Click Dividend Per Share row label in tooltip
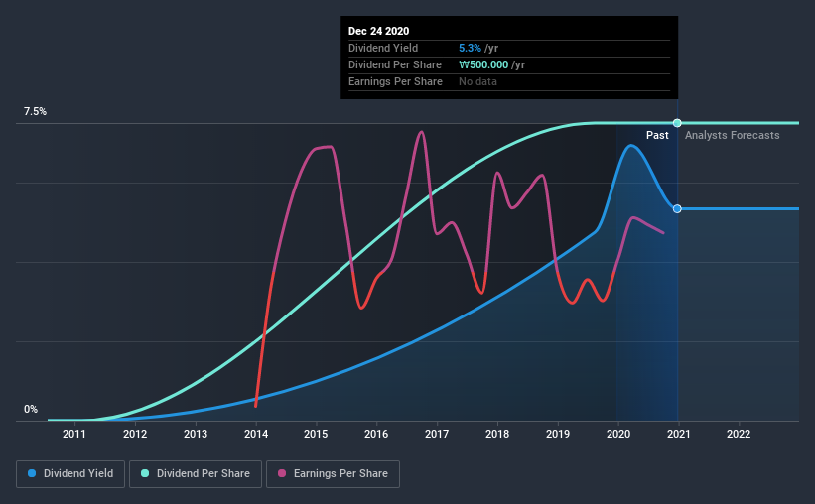This screenshot has height=504, width=815. pyautogui.click(x=395, y=64)
